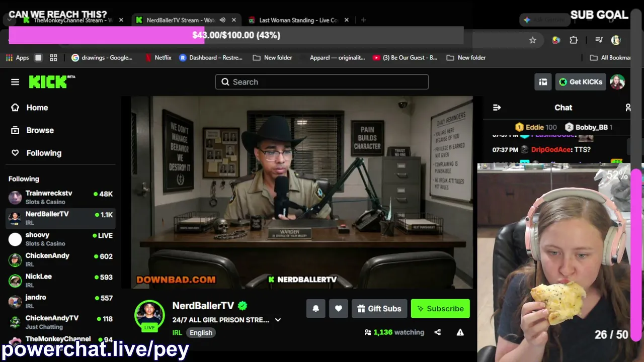This screenshot has width=644, height=362.
Task: Open Browse in Kick sidebar
Action: click(x=33, y=130)
